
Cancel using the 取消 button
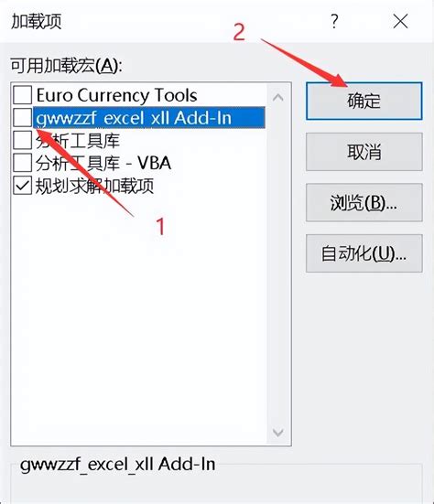pos(363,152)
